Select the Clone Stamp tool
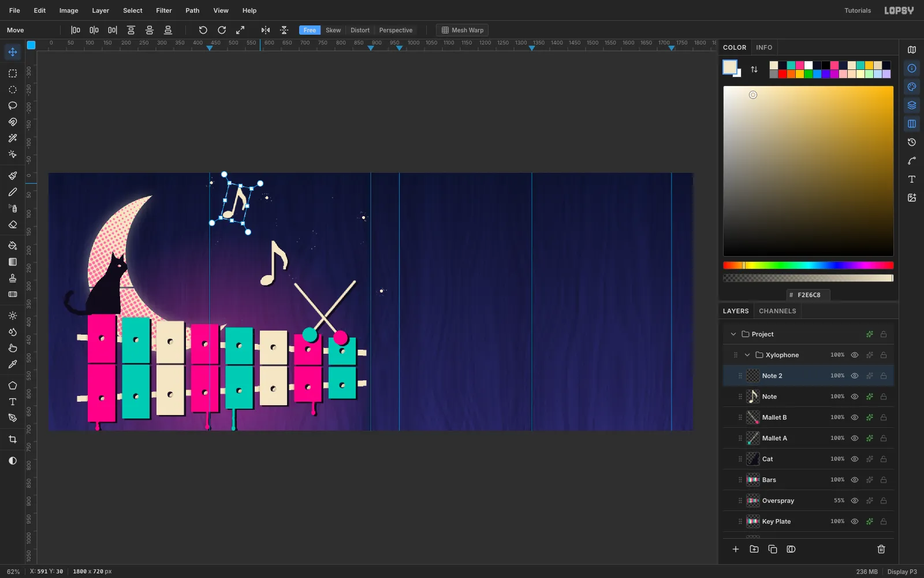Image resolution: width=924 pixels, height=578 pixels. pos(12,278)
